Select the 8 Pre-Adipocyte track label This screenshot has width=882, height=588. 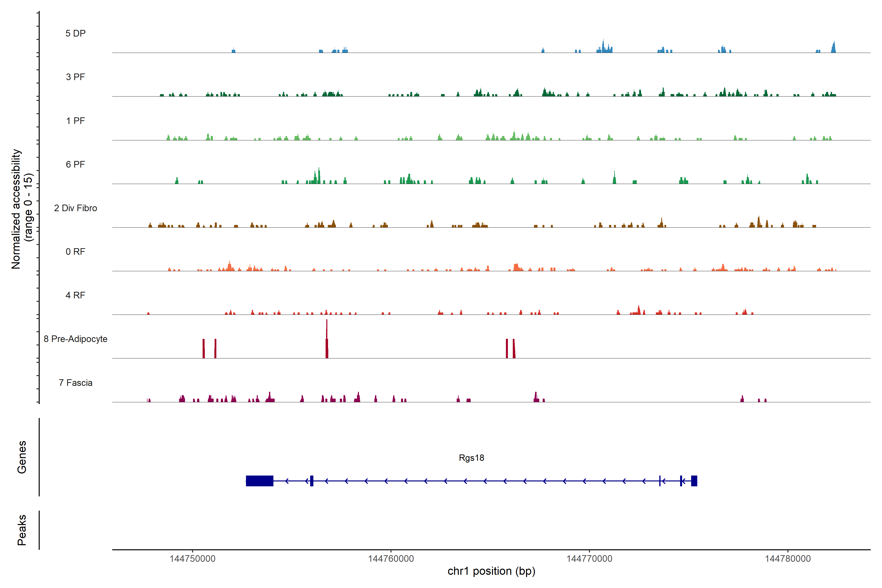tap(75, 339)
